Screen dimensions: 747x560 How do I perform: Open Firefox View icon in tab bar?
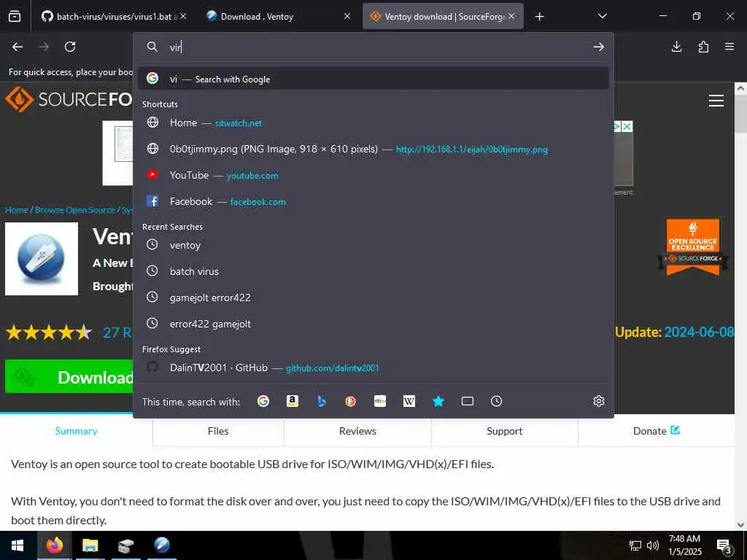pos(15,16)
